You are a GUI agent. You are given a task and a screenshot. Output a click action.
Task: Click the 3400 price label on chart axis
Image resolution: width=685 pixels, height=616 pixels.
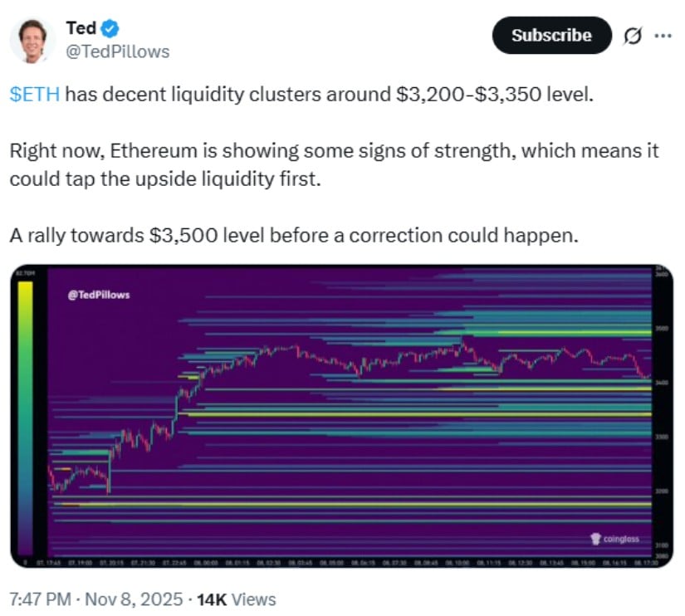pyautogui.click(x=662, y=384)
